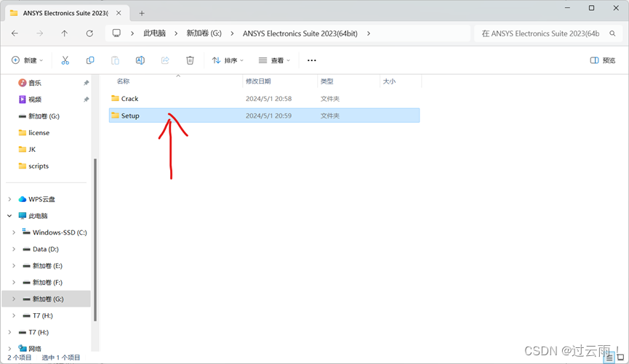629x364 pixels.
Task: Unpin 音乐 with its pin icon
Action: 86,83
